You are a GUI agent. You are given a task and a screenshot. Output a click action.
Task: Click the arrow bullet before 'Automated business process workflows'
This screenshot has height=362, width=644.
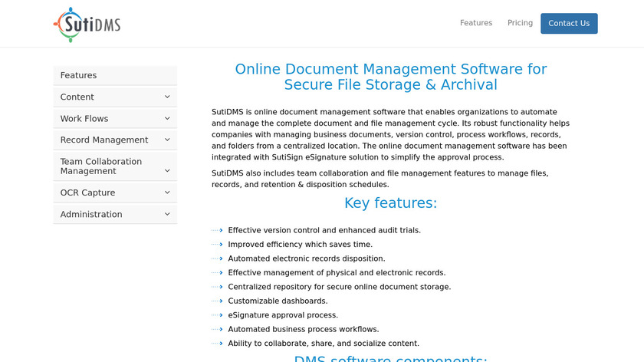[220, 330]
